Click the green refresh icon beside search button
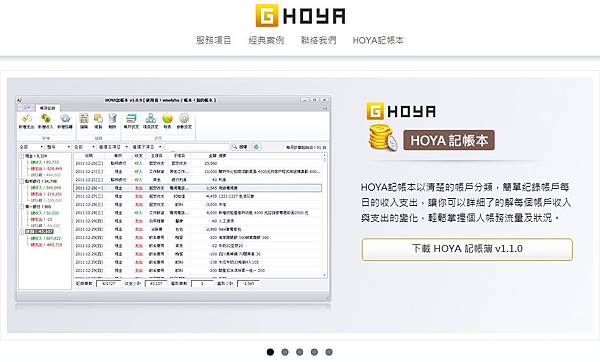600x362 pixels. [256, 147]
